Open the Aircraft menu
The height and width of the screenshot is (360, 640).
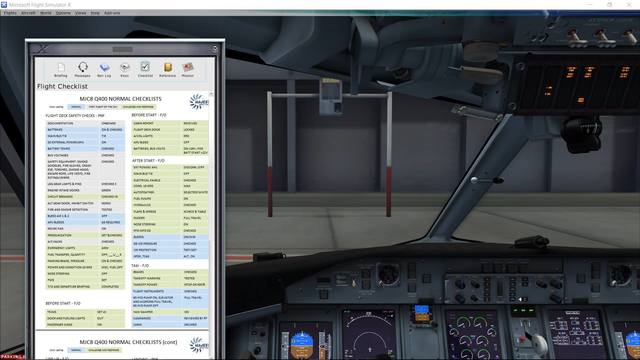pos(28,13)
